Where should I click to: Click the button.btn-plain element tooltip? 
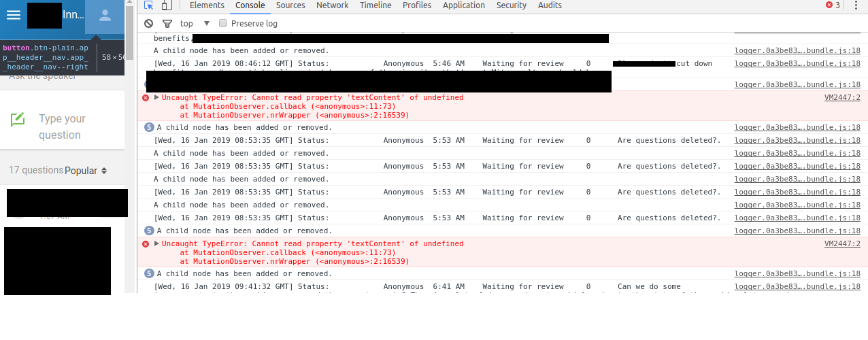(x=63, y=58)
